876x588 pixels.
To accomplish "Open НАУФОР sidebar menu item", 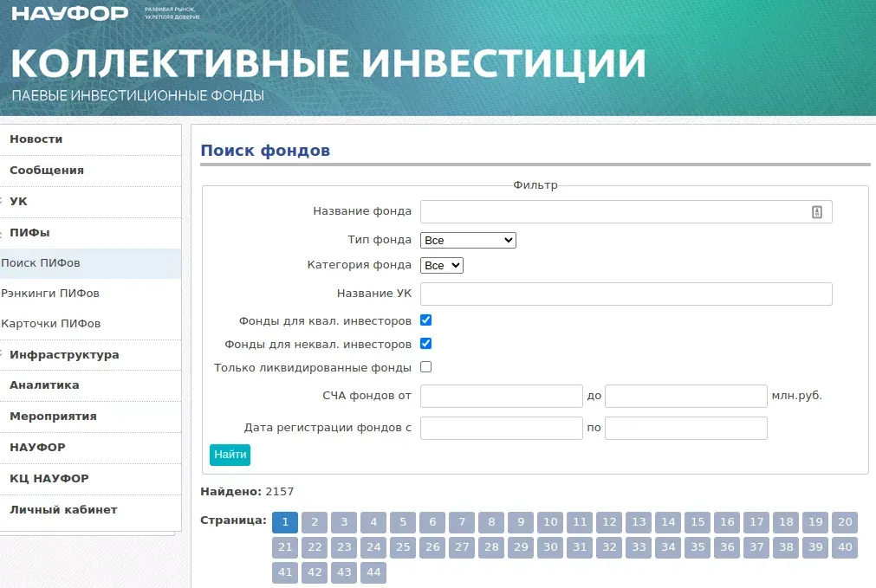I will 37,448.
